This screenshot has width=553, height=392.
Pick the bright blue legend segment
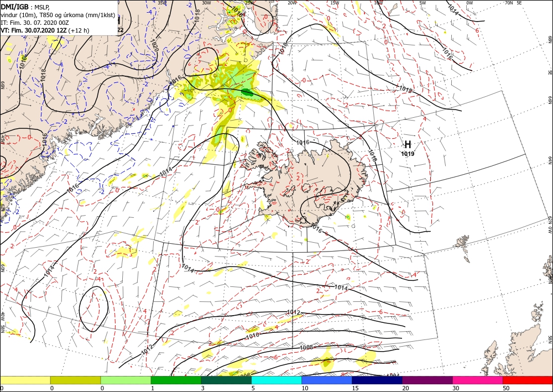tap(327, 380)
